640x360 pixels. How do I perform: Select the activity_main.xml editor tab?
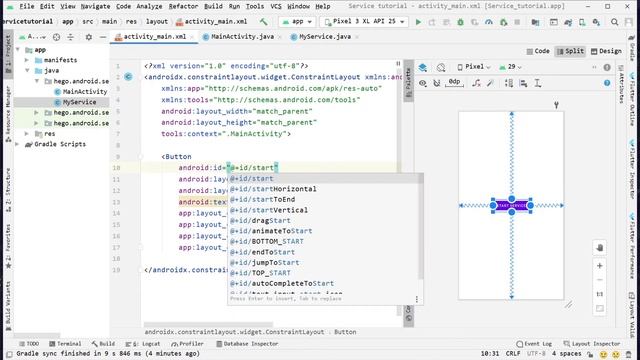tap(154, 37)
